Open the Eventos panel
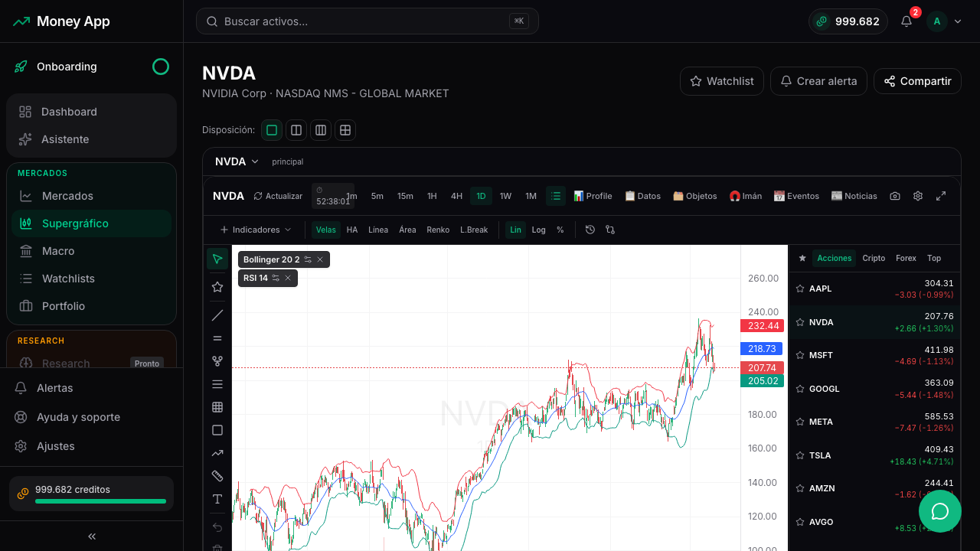Image resolution: width=980 pixels, height=551 pixels. (796, 196)
